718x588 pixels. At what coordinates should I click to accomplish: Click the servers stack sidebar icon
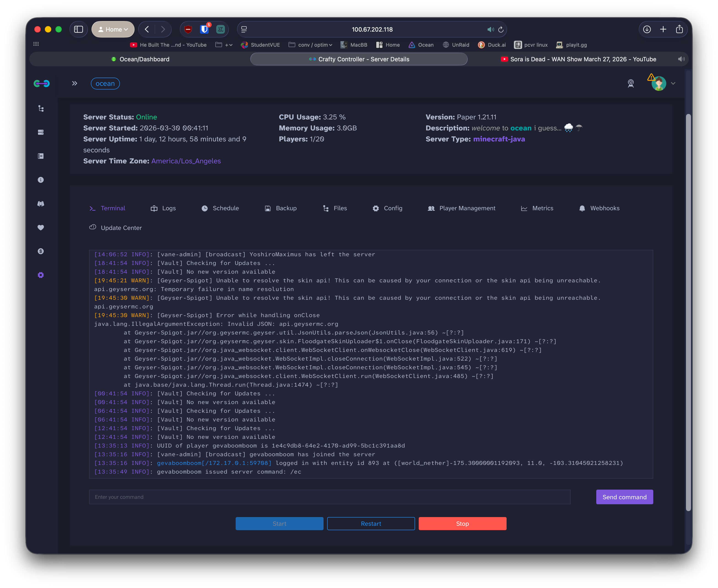(x=41, y=132)
